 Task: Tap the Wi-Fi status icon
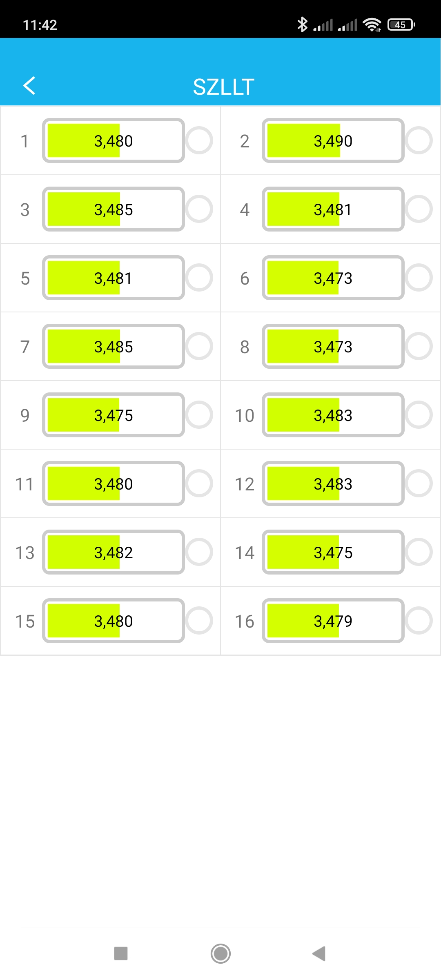372,25
